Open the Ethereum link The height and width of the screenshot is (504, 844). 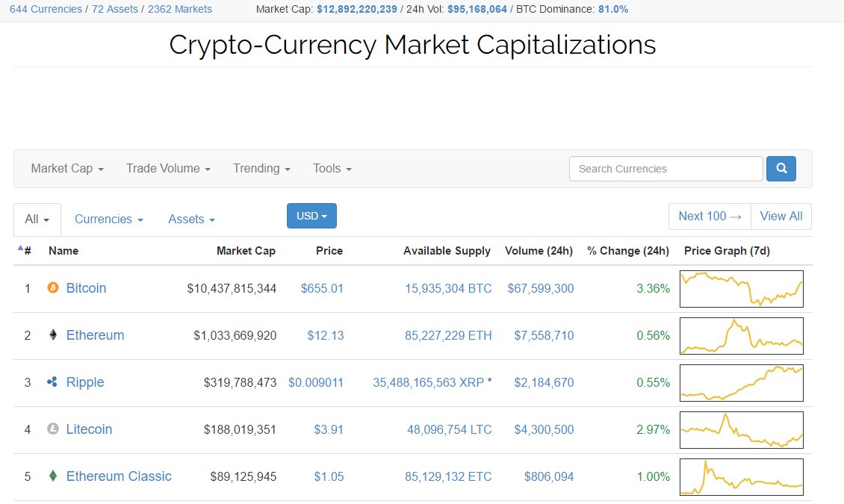96,335
